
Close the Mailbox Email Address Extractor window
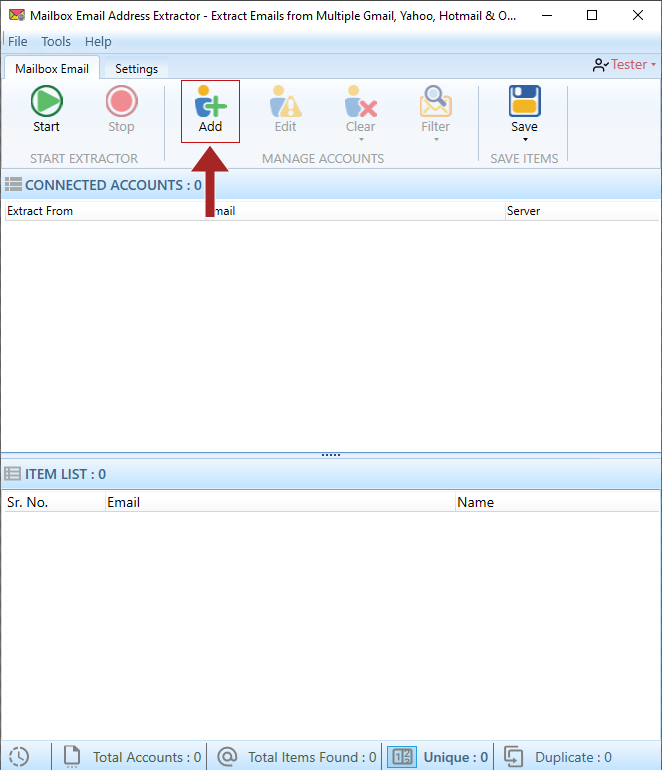[638, 15]
